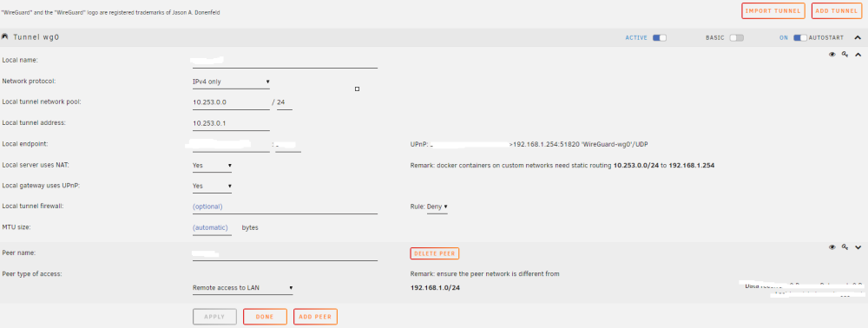Collapse the local tunnel settings chevron below the header
The height and width of the screenshot is (328, 868).
coord(858,55)
